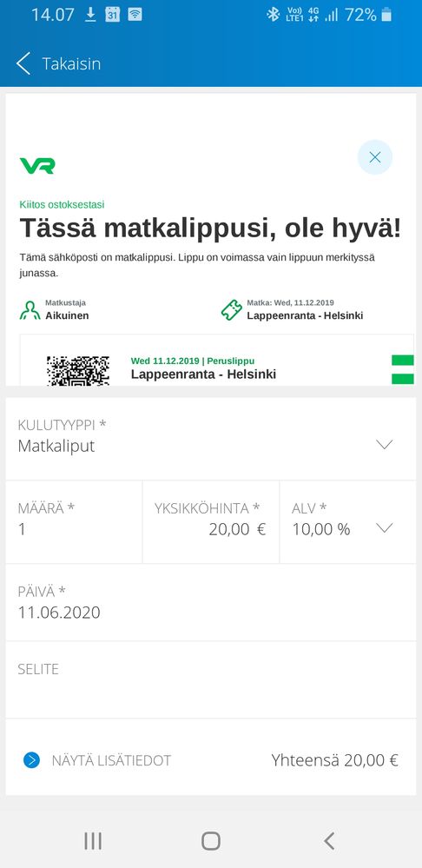The image size is (422, 868).
Task: Open the ALV percentage dropdown
Action: 348,522
